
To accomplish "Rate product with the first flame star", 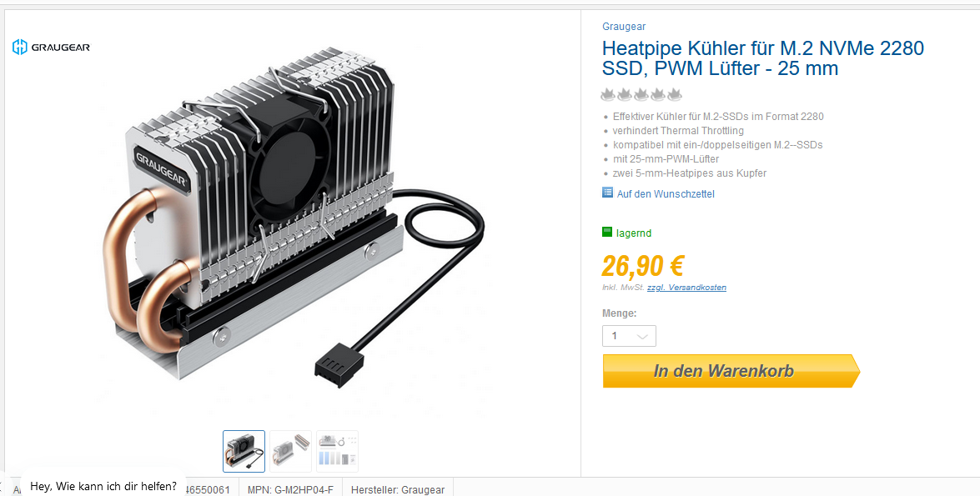I will [608, 95].
